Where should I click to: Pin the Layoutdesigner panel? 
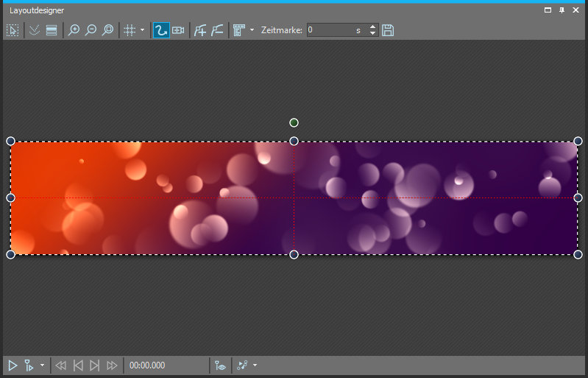tap(562, 10)
